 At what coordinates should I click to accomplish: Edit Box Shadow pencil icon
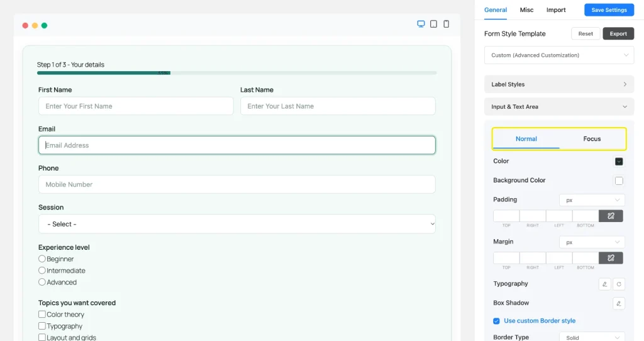619,303
